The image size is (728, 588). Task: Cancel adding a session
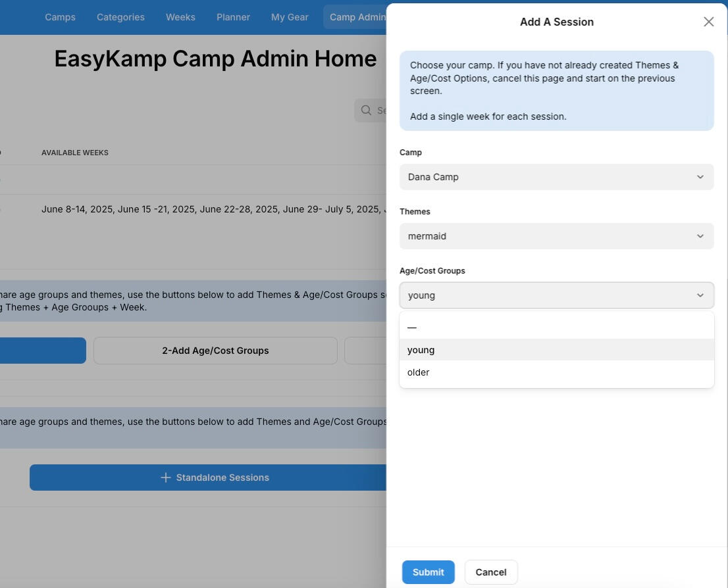(490, 572)
